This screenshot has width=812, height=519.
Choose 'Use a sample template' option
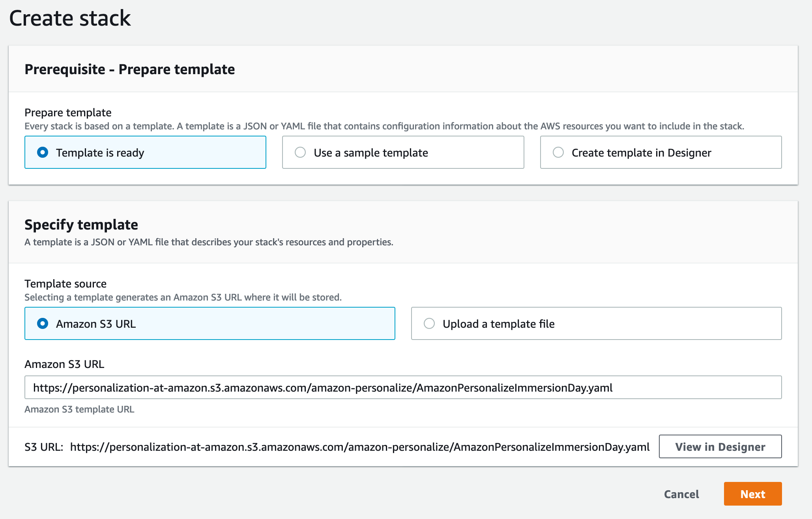click(x=300, y=153)
